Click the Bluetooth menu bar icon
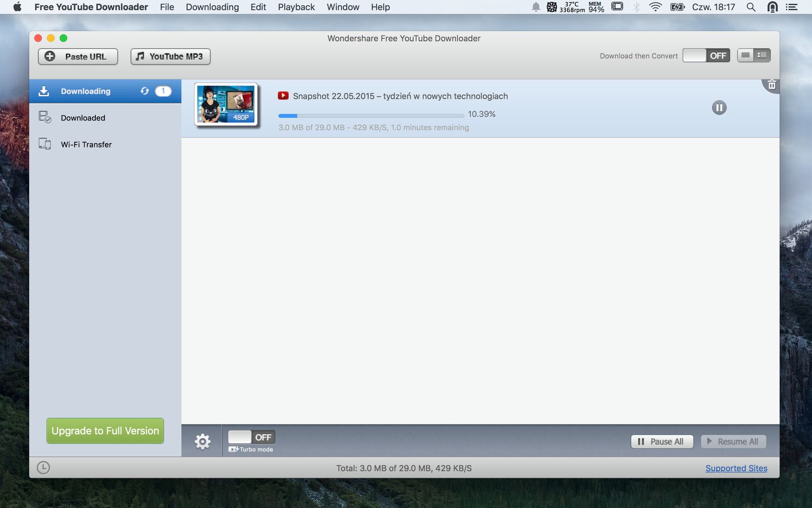812x508 pixels. click(636, 7)
